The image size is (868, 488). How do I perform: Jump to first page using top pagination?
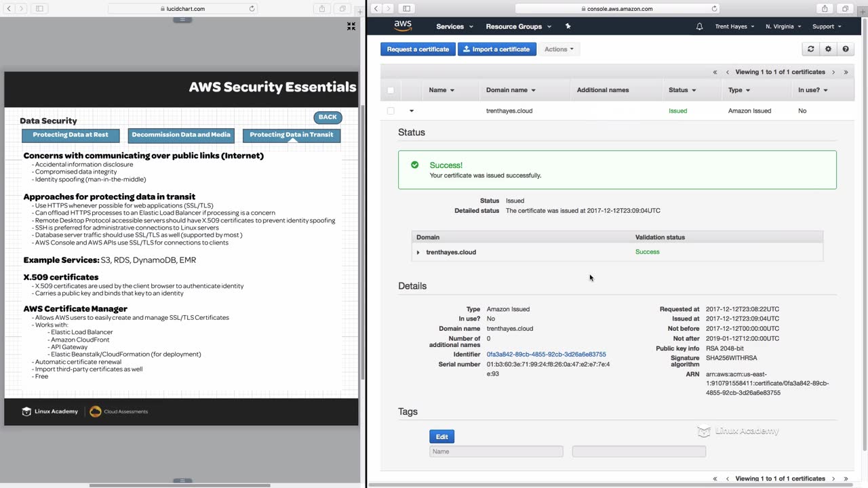[x=715, y=72]
